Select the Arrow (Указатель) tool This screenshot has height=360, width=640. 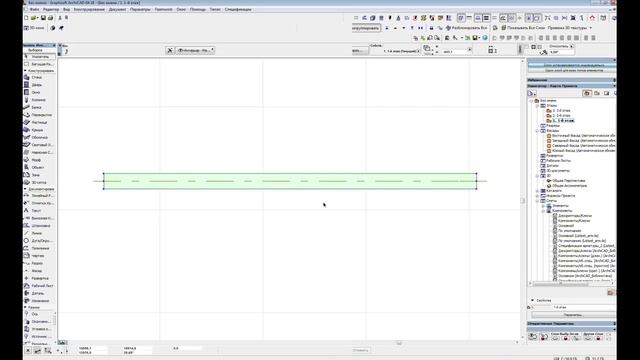coord(40,56)
